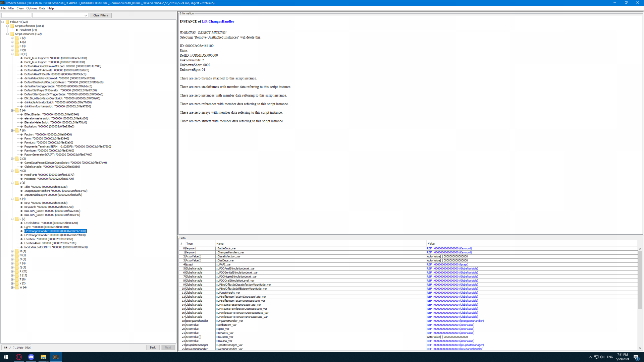Follow the LiP:ChangesHandler link
Viewport: 644px width, 362px height.
pos(218,21)
